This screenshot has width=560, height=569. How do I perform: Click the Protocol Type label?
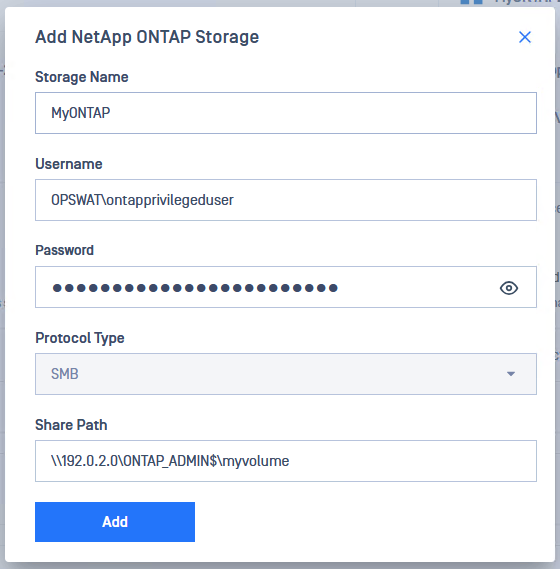pyautogui.click(x=80, y=338)
